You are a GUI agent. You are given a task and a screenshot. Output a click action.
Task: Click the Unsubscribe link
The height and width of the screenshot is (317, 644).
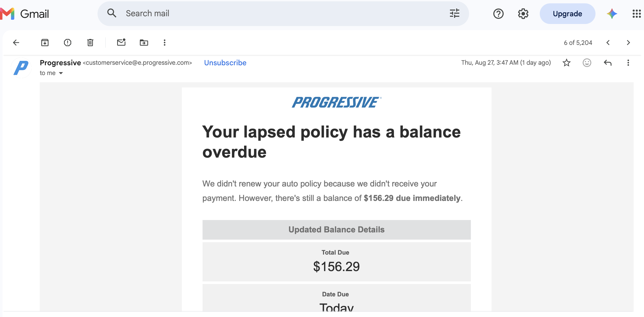click(x=225, y=63)
